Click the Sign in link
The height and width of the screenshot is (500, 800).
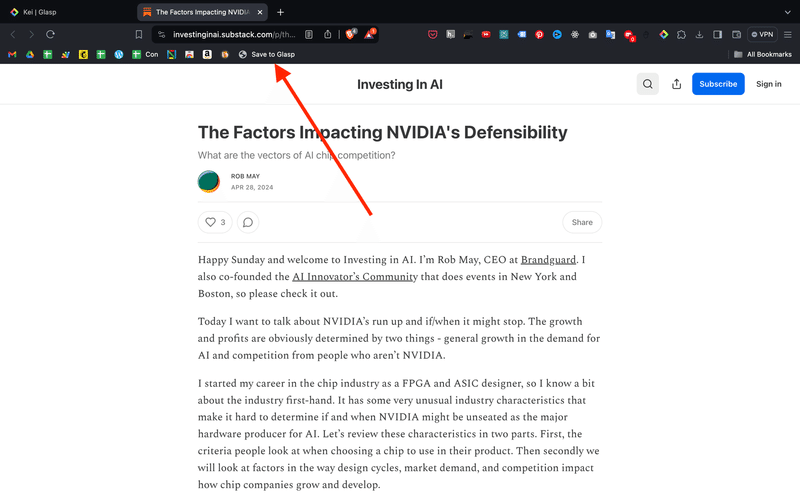click(768, 84)
